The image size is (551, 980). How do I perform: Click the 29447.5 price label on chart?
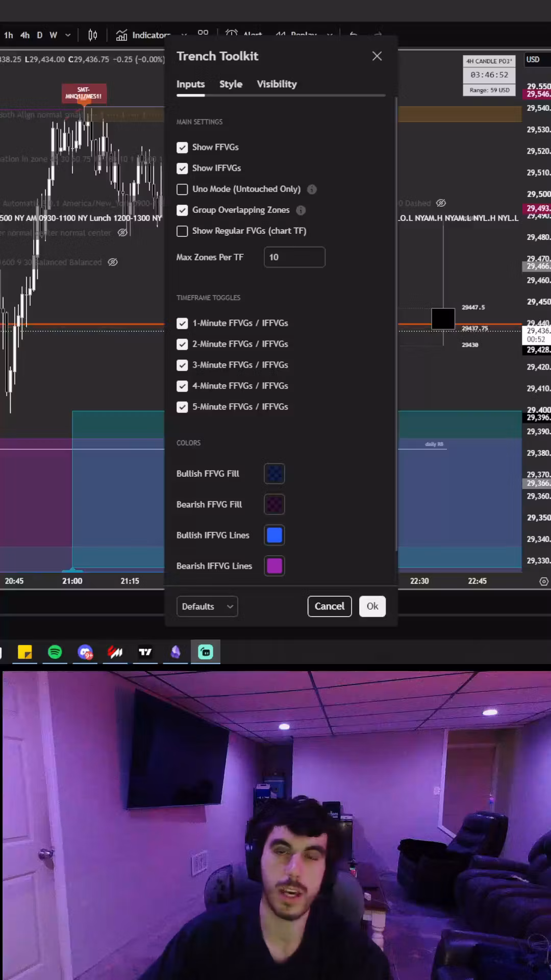[x=473, y=307]
